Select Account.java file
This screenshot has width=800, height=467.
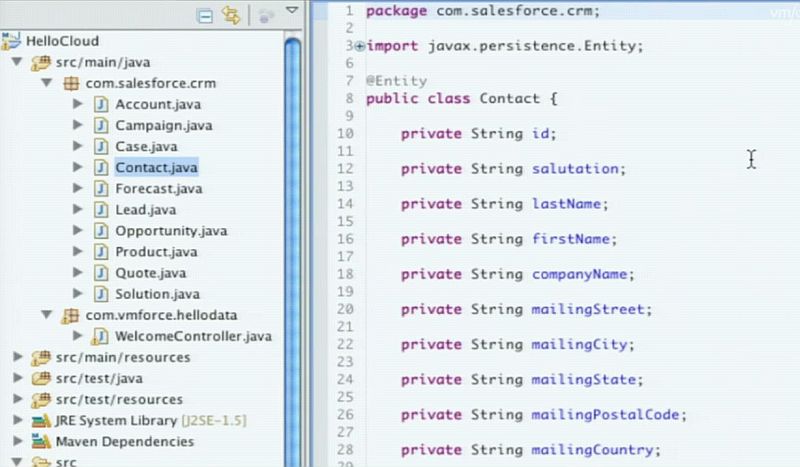click(x=158, y=104)
